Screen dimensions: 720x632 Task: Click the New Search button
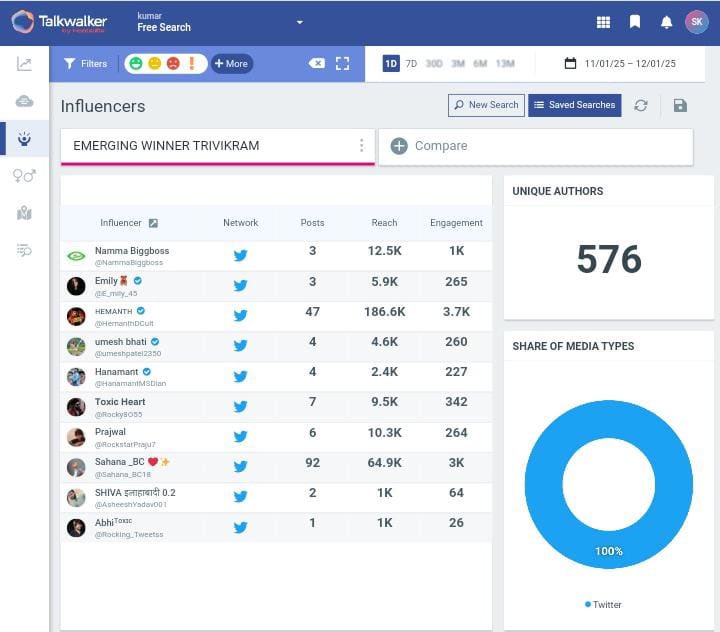point(486,105)
